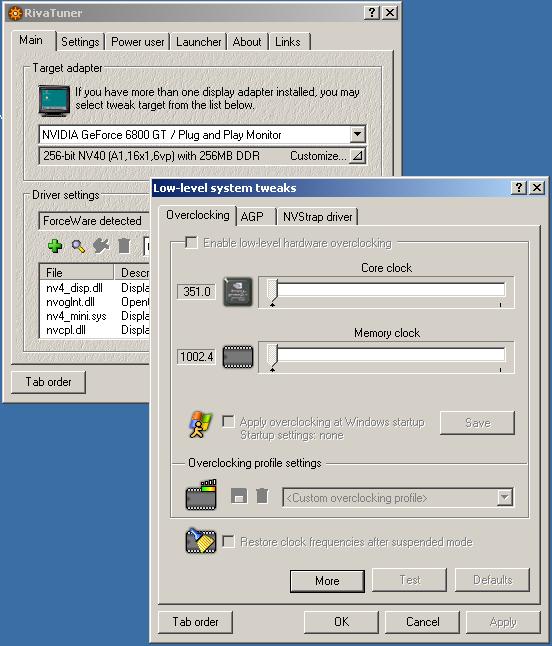Click the 256-bit NV40 adapter description text
Image resolution: width=552 pixels, height=646 pixels.
[x=152, y=156]
